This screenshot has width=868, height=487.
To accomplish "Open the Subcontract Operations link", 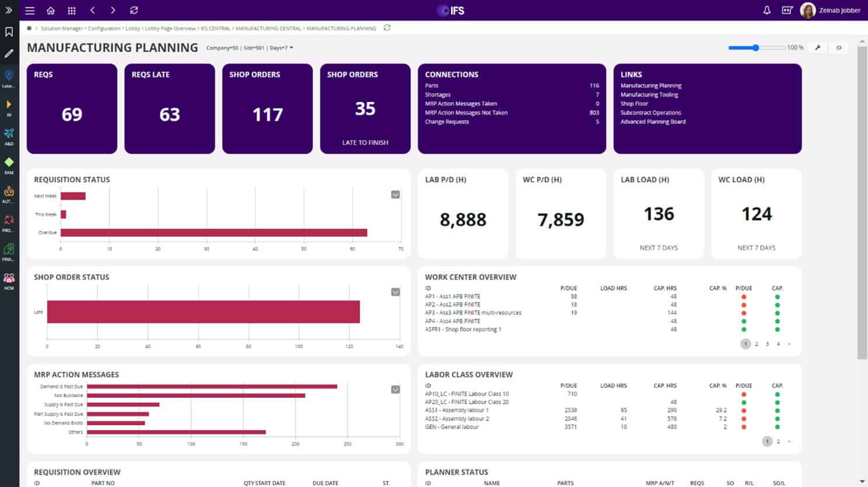I will 650,113.
